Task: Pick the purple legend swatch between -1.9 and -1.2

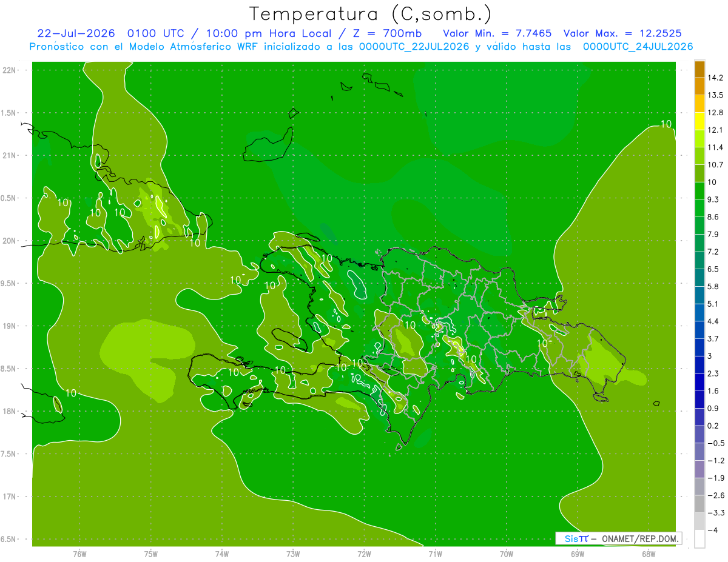Action: click(x=699, y=469)
